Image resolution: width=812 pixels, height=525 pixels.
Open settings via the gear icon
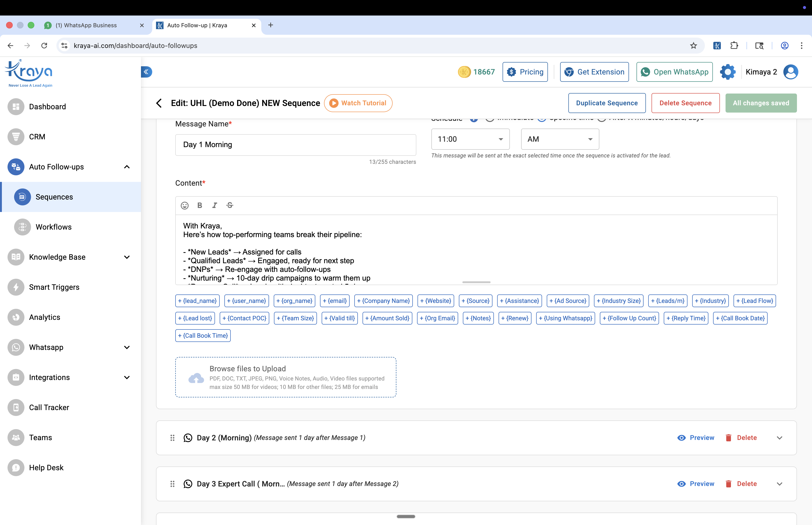pyautogui.click(x=728, y=72)
